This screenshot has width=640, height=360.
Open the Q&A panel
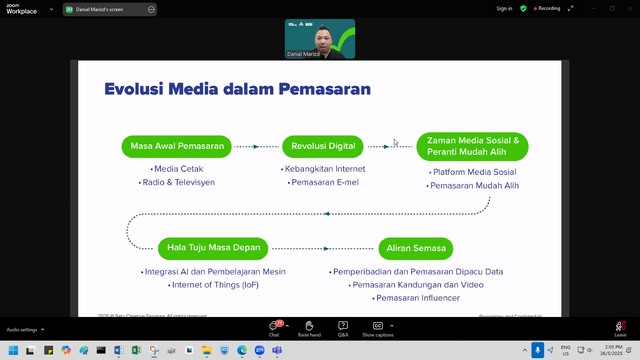click(343, 329)
